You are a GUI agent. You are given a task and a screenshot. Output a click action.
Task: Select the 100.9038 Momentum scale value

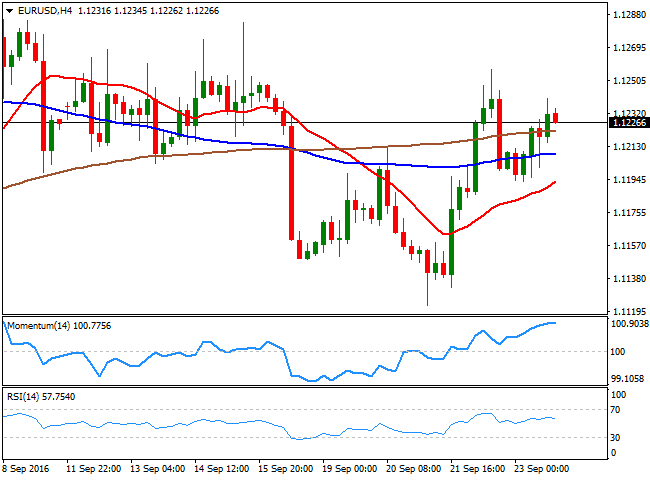[x=630, y=324]
